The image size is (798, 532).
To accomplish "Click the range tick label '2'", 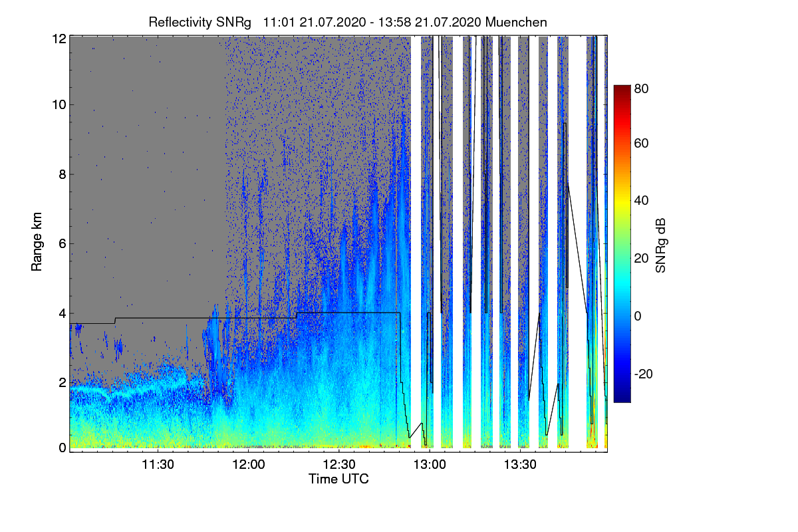I will click(63, 382).
